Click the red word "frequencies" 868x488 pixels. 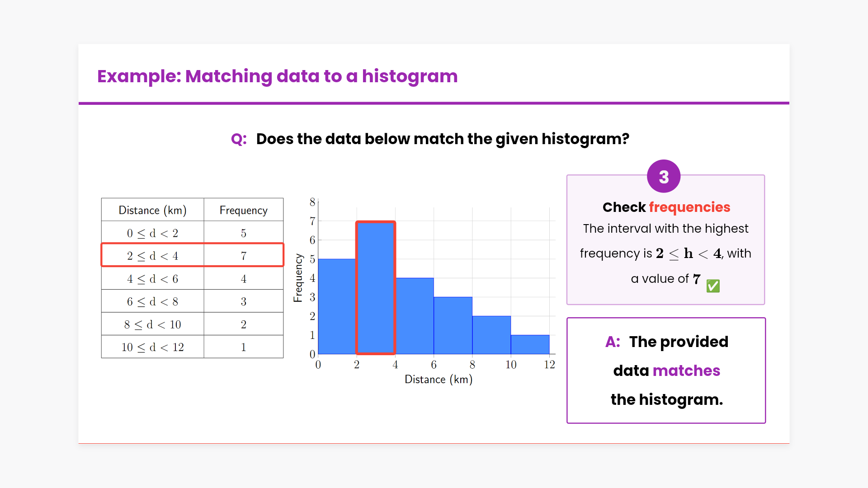coord(689,207)
